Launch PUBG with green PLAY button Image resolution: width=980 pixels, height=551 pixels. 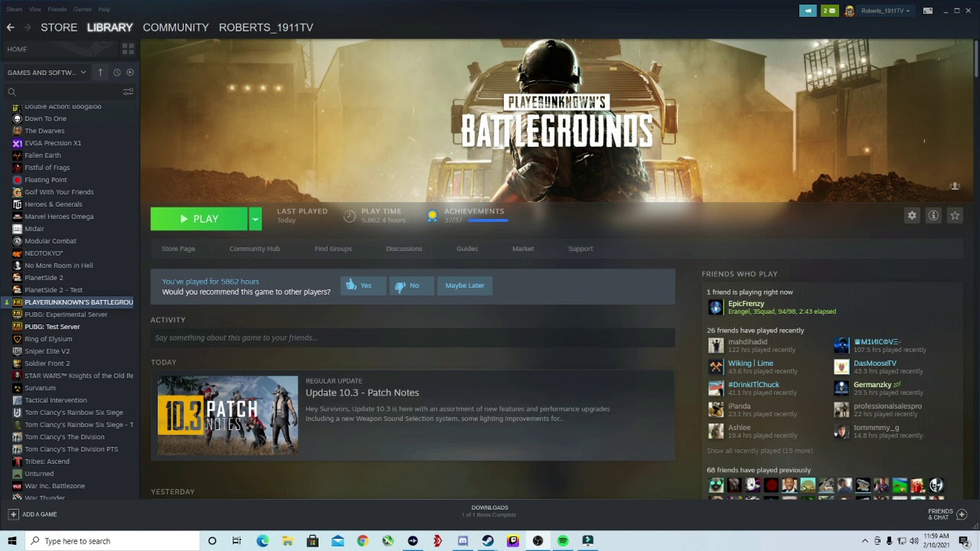[x=199, y=219]
